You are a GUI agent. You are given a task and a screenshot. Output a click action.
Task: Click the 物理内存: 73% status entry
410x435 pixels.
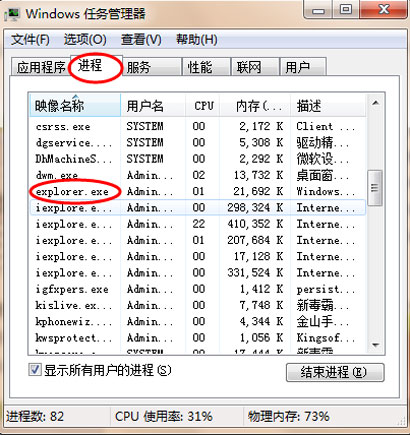coord(288,416)
